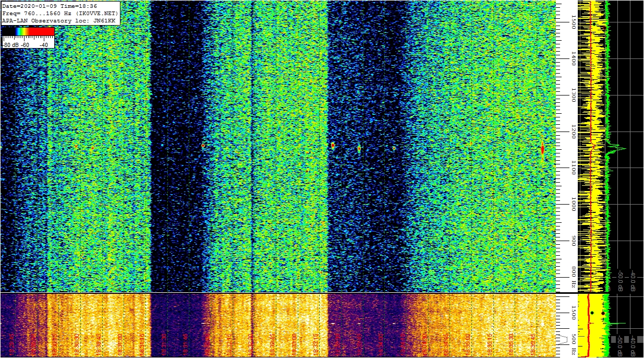Click the APA-LAN Observatory loc: JN61KK text
This screenshot has height=358, width=644.
(58, 20)
